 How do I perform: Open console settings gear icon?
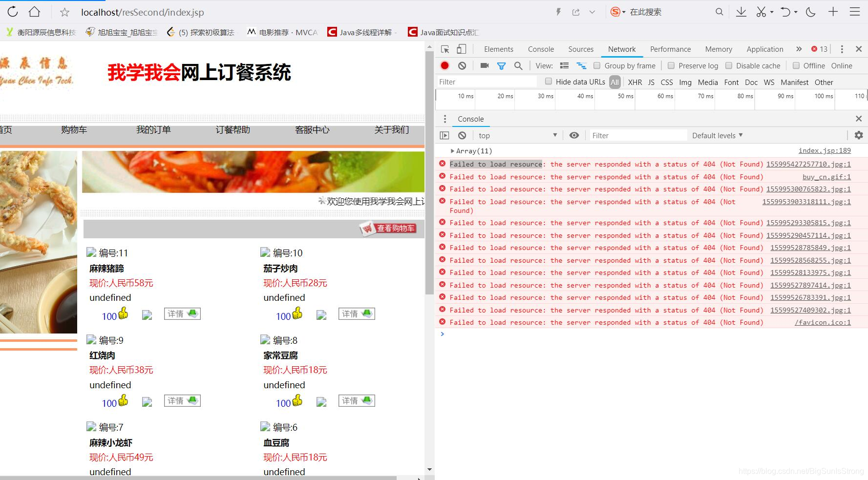859,135
